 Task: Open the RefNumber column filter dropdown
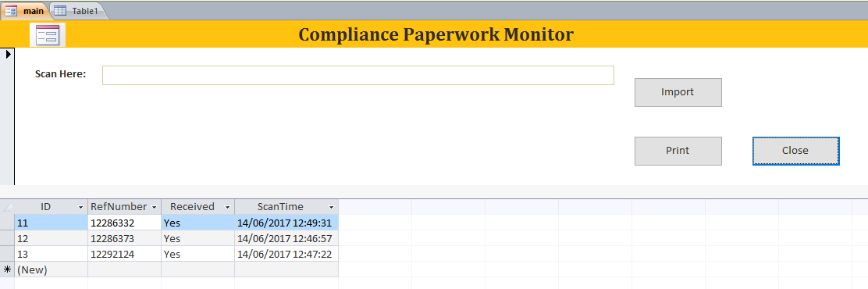tap(155, 207)
